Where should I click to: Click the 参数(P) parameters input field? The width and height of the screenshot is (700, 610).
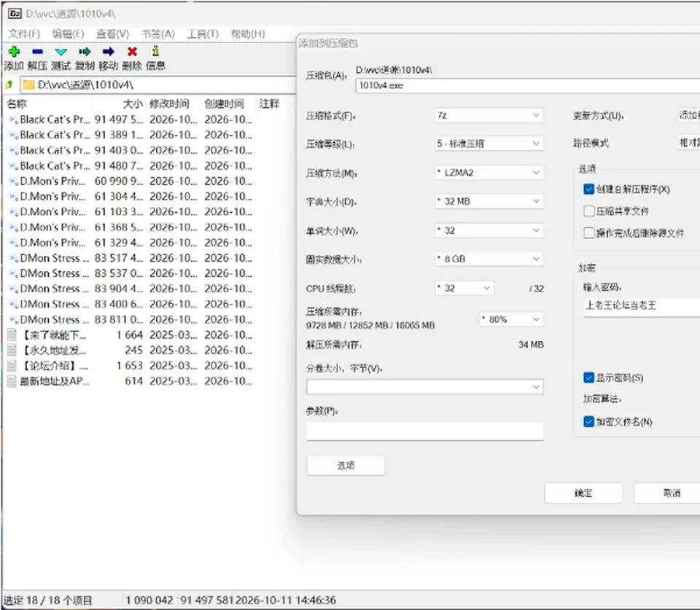pos(424,431)
